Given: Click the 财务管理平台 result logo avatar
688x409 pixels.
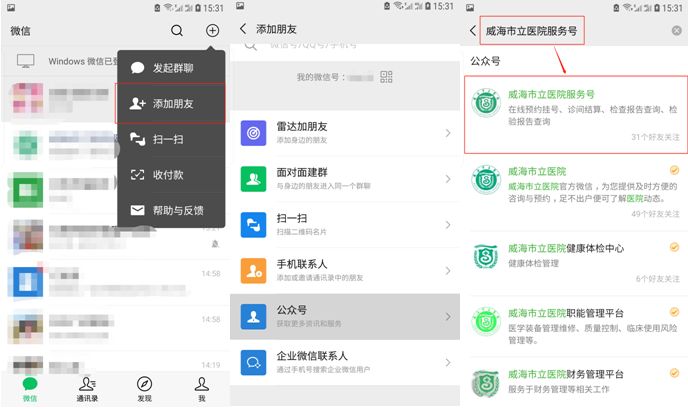Looking at the screenshot, I should tap(485, 384).
